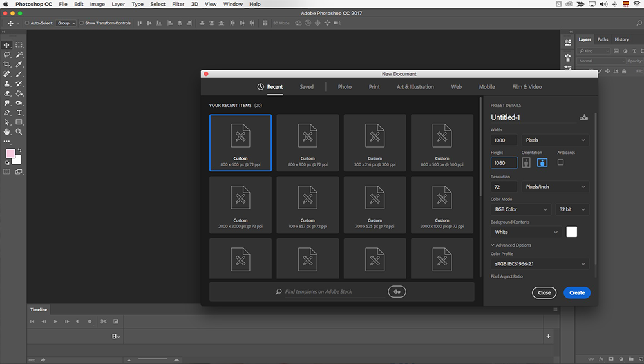Click the Create button

(576, 293)
